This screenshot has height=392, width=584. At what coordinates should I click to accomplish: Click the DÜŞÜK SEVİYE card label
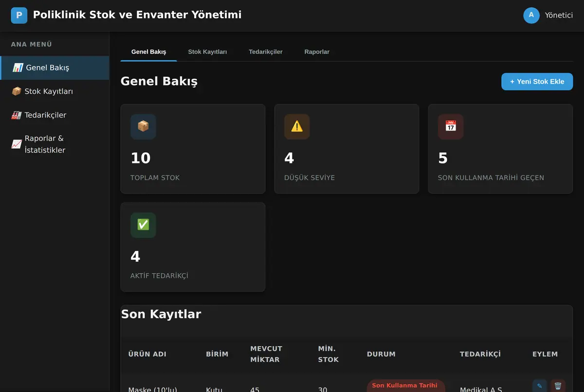click(310, 178)
